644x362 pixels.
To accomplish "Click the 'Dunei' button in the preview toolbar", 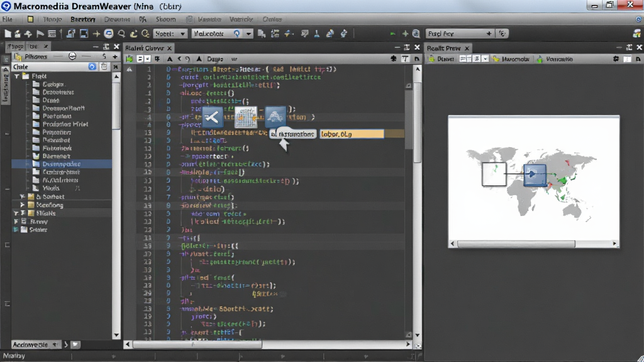I will click(x=441, y=59).
